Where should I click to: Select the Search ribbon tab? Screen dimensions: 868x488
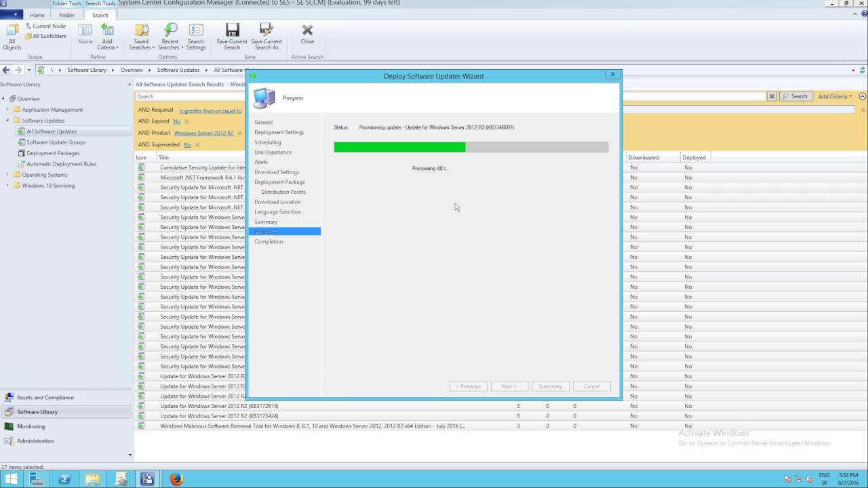click(100, 15)
